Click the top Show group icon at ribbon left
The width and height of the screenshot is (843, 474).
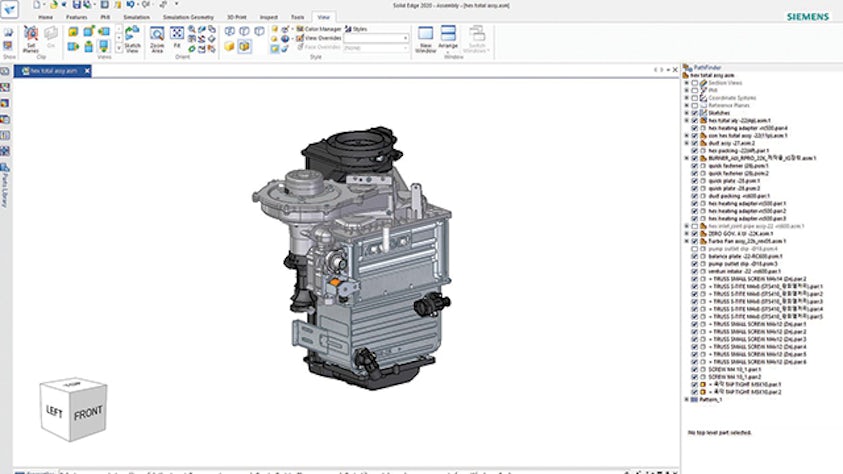click(x=8, y=33)
